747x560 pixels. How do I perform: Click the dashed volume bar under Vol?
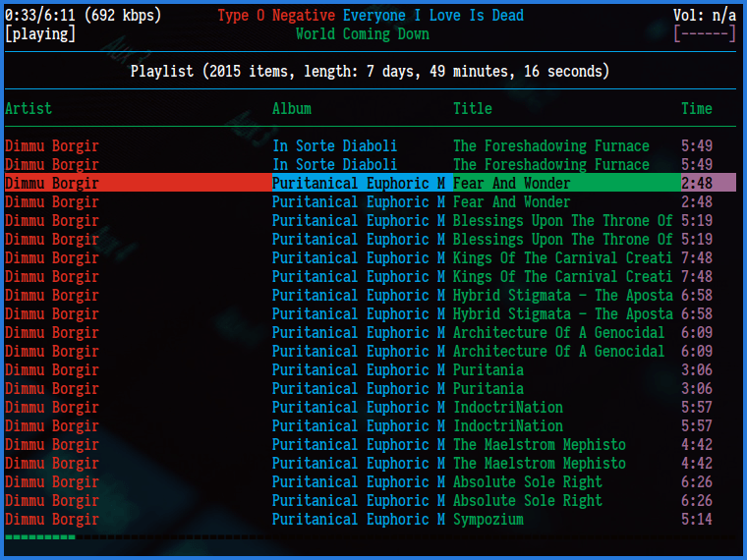tap(705, 34)
